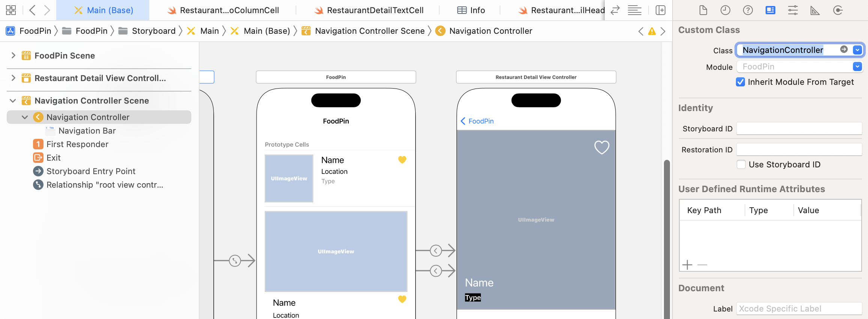Click the Key Path column header
The width and height of the screenshot is (868, 319).
click(704, 210)
